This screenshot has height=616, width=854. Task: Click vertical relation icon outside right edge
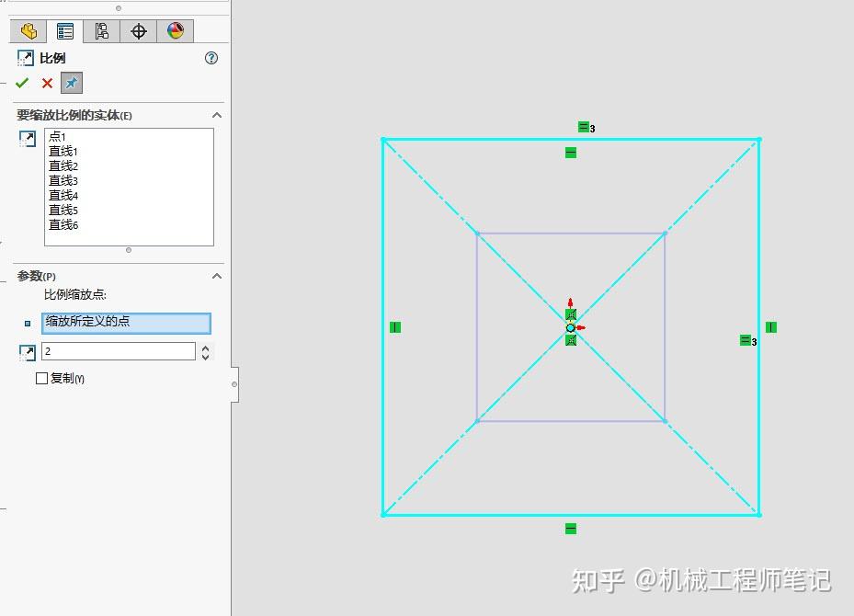(771, 326)
